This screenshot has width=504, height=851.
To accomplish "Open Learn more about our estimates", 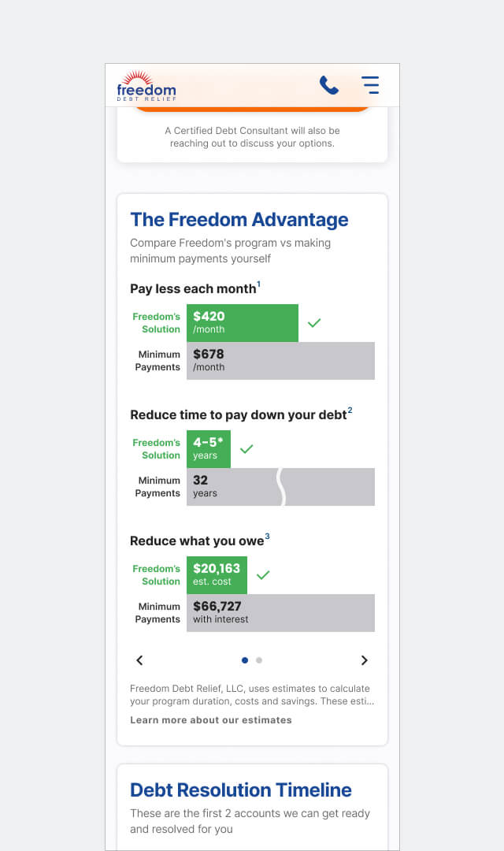I will (211, 719).
